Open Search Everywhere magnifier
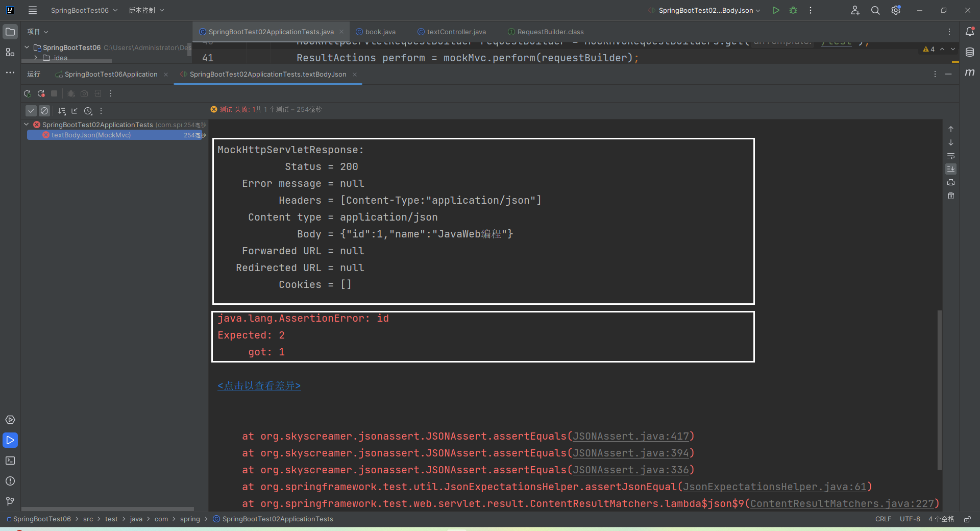The image size is (980, 531). click(875, 10)
